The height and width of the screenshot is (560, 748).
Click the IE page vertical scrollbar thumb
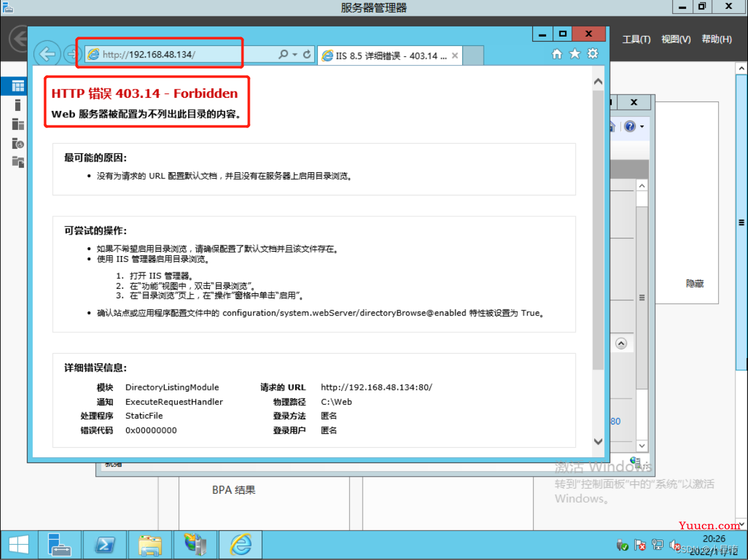(598, 230)
